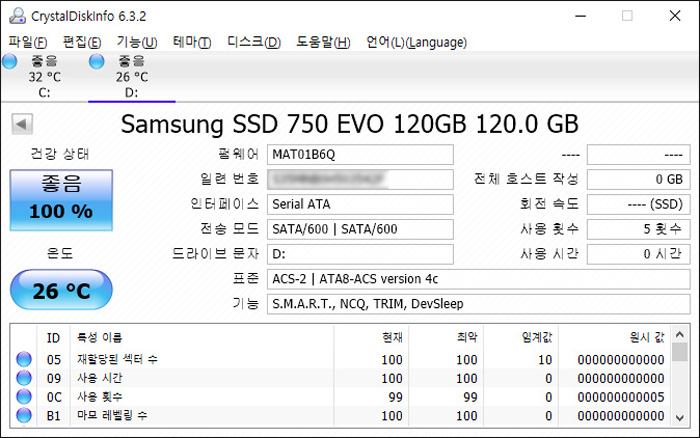Switch to the C: drive tab at 32 °C
700x438 pixels.
44,76
